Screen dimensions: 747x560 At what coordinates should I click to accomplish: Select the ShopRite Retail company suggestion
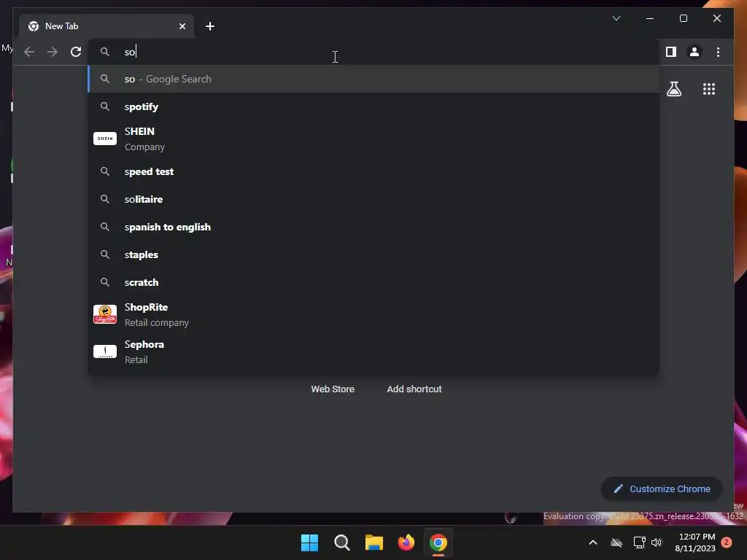click(374, 314)
